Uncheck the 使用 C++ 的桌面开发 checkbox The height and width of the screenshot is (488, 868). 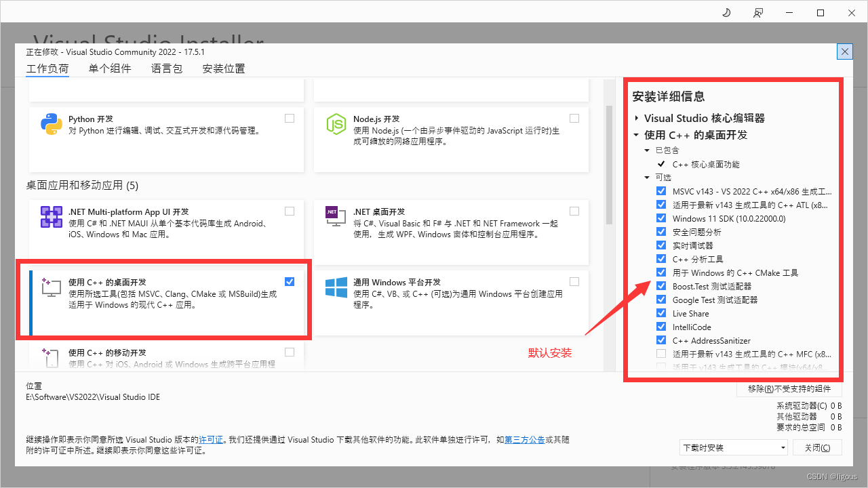point(290,281)
